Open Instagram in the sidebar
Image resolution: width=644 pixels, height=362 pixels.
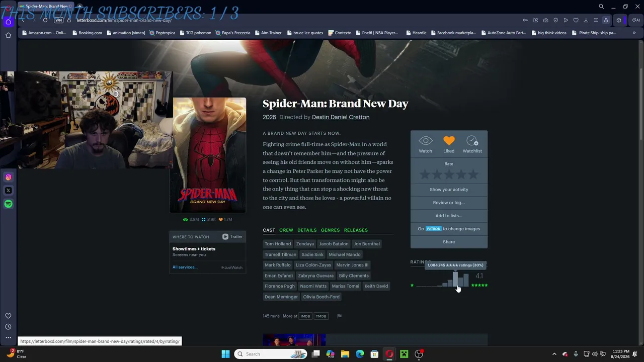pos(8,177)
